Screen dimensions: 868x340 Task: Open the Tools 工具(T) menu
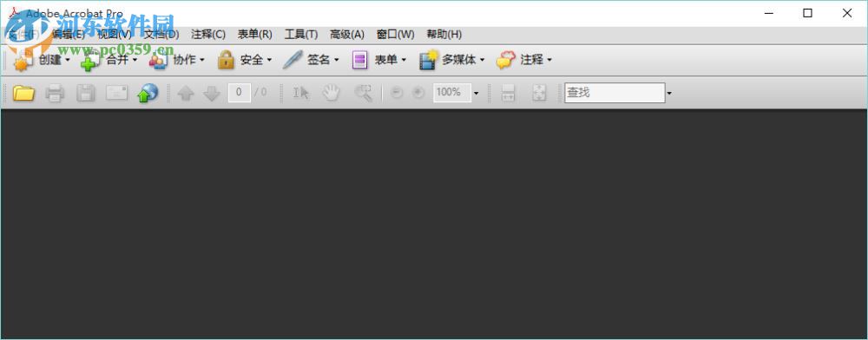[x=301, y=35]
